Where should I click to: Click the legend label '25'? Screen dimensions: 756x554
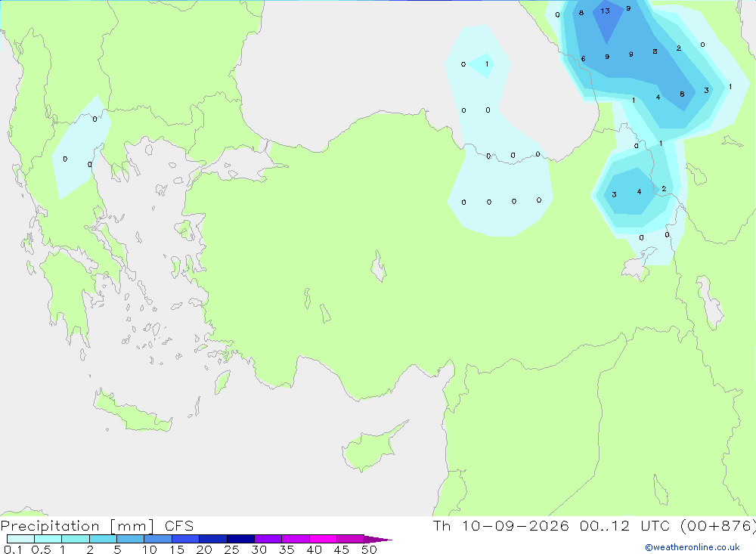tap(231, 549)
